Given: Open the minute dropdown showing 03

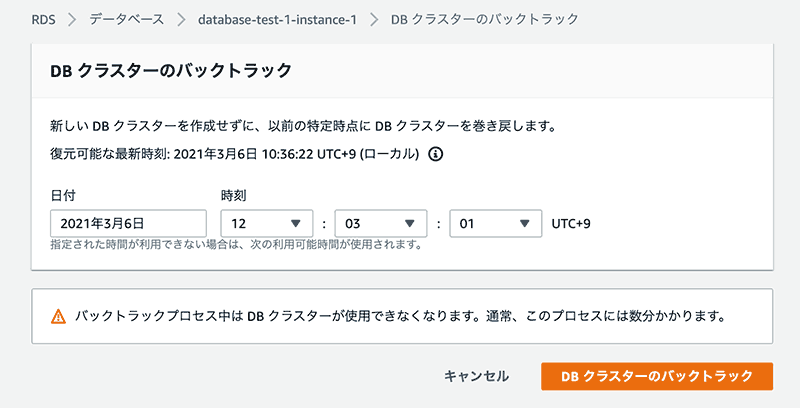Looking at the screenshot, I should (381, 223).
